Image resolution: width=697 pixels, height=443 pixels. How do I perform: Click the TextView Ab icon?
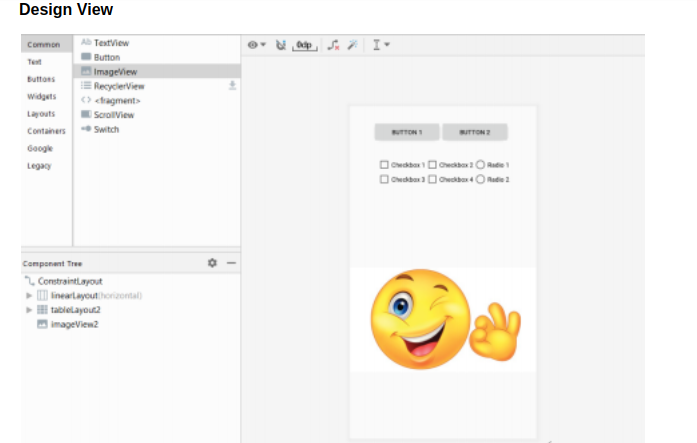coord(86,42)
